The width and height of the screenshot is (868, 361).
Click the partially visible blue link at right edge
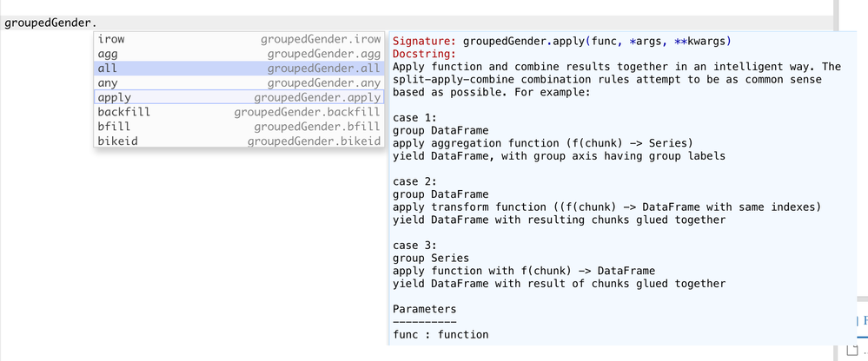[x=864, y=320]
